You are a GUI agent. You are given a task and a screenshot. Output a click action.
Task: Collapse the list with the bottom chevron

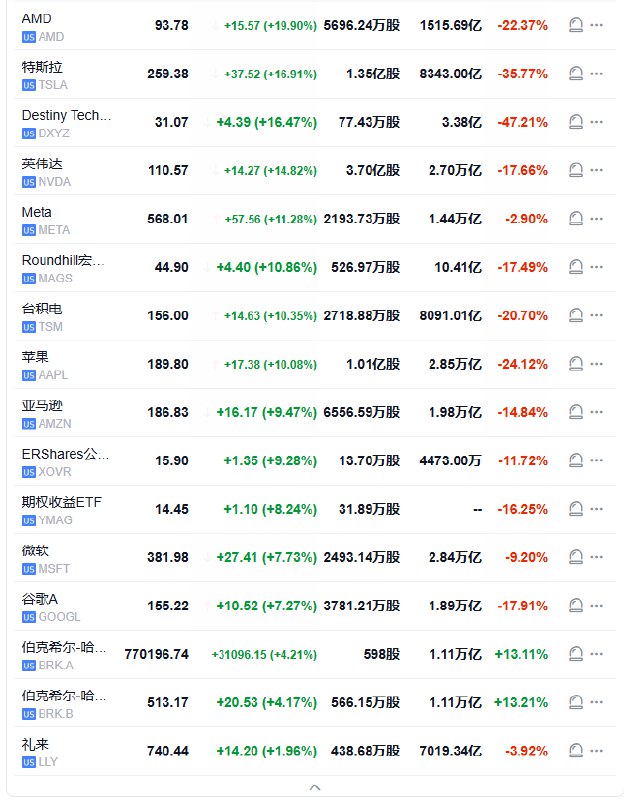315,788
